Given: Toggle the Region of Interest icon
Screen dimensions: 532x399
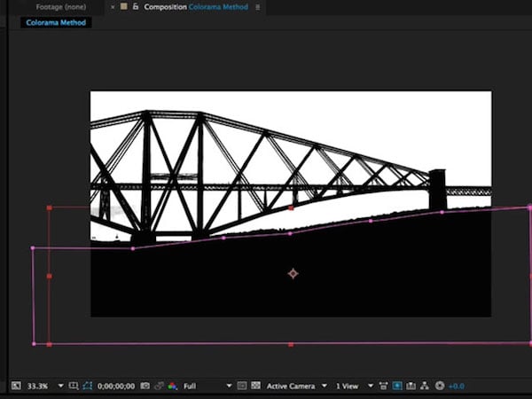Looking at the screenshot, I should 241,386.
